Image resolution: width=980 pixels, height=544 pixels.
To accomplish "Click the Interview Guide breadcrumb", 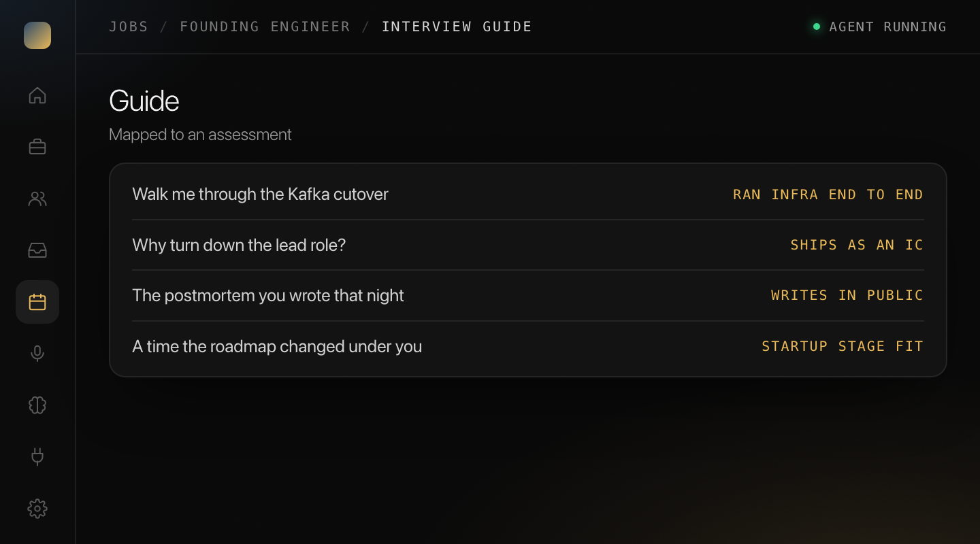I will pos(457,27).
